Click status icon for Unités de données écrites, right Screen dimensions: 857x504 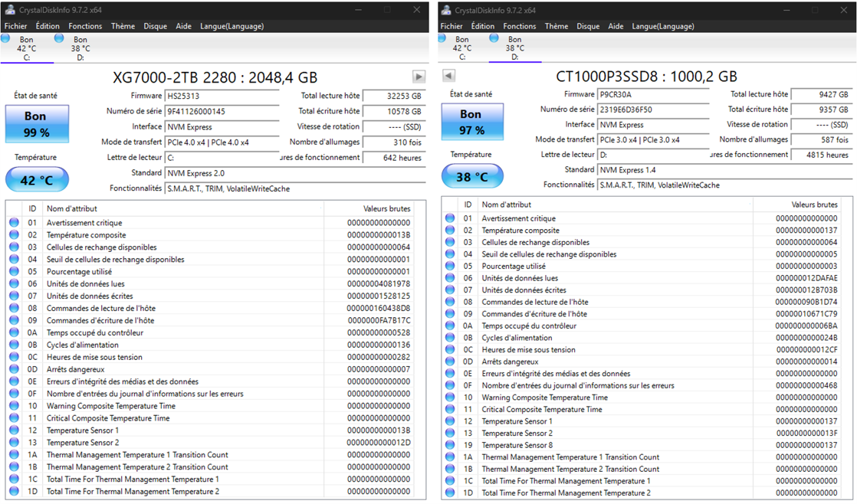tap(450, 290)
